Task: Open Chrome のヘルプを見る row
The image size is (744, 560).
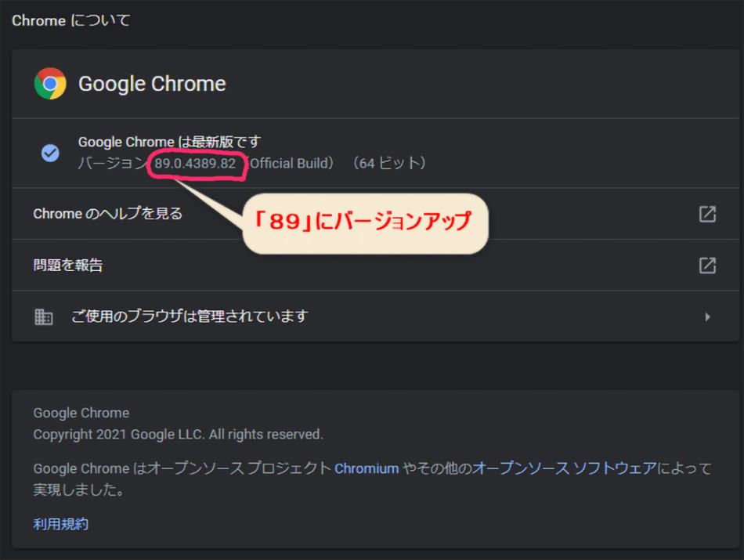Action: 375,214
